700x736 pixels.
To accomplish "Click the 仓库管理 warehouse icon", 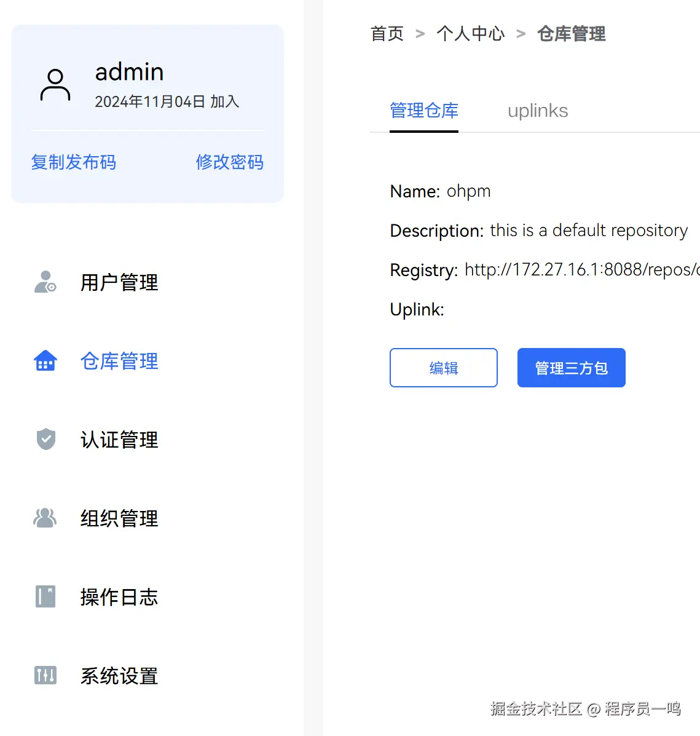I will point(45,360).
